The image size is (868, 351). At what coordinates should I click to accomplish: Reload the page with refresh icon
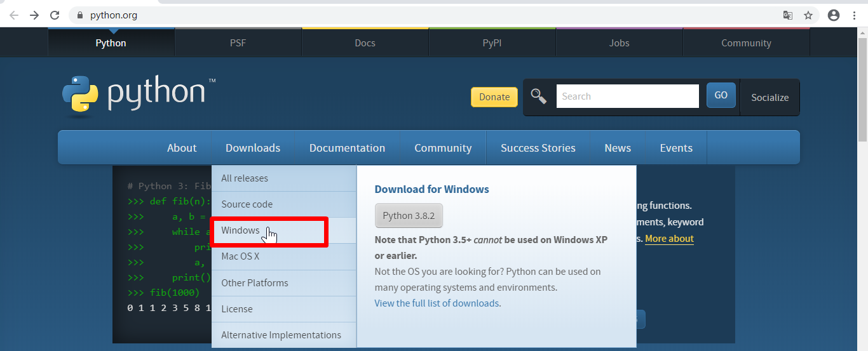pyautogui.click(x=55, y=15)
